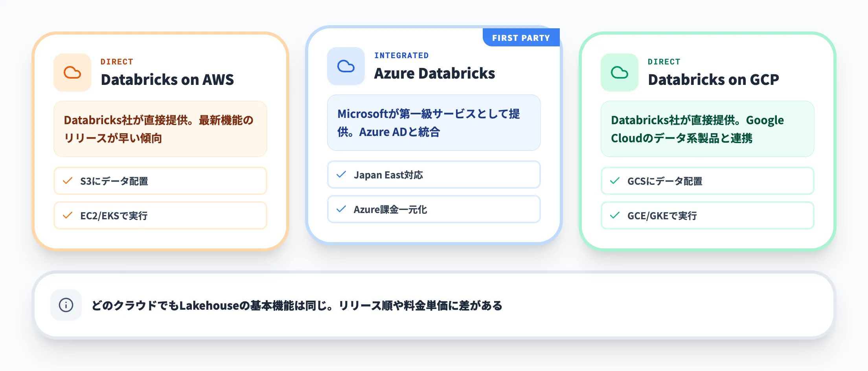Click the checkmark beside Japan East対応

pos(342,175)
